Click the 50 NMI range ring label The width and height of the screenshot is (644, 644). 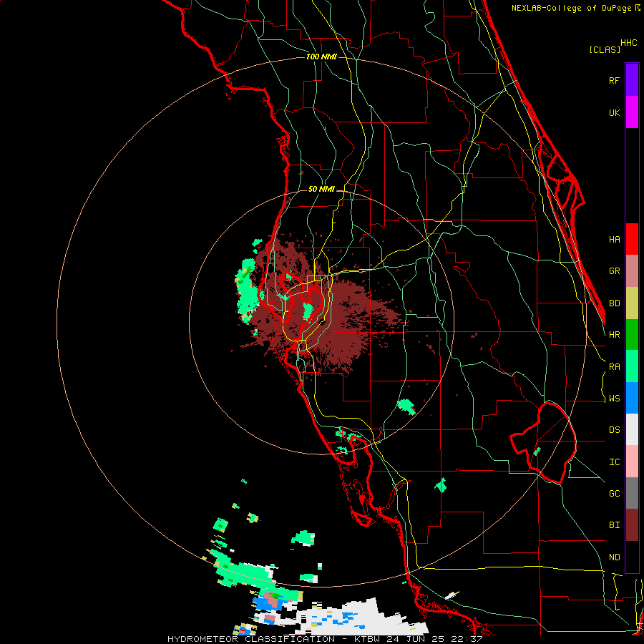click(x=321, y=189)
